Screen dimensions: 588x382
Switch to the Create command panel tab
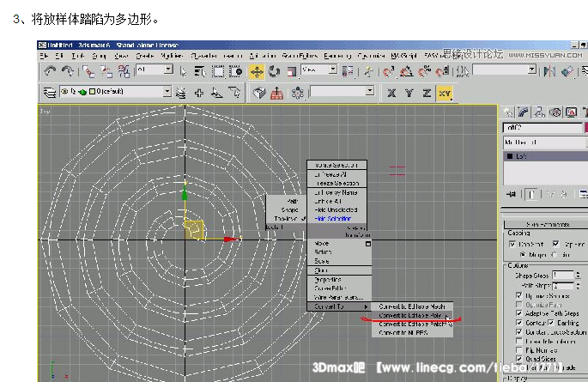coord(508,112)
